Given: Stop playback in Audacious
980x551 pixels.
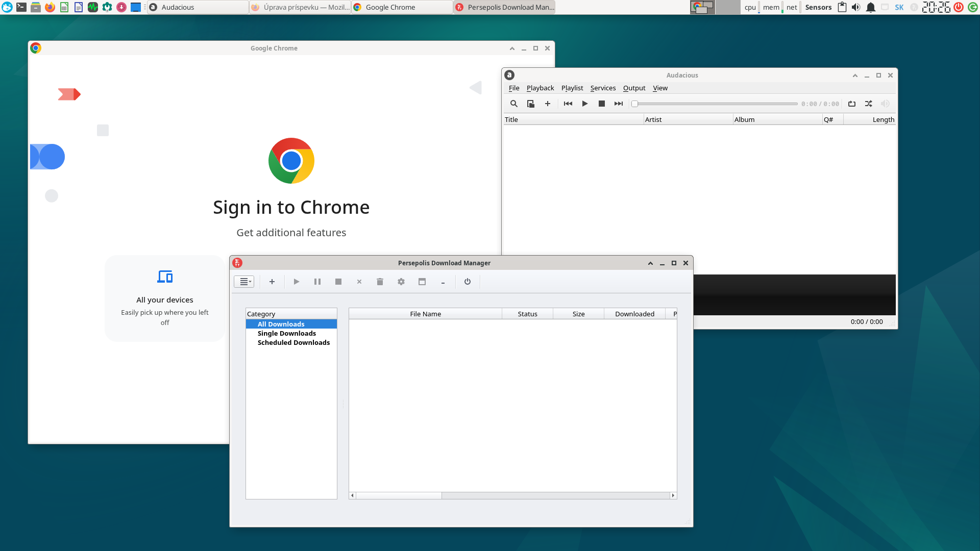Looking at the screenshot, I should click(x=602, y=104).
